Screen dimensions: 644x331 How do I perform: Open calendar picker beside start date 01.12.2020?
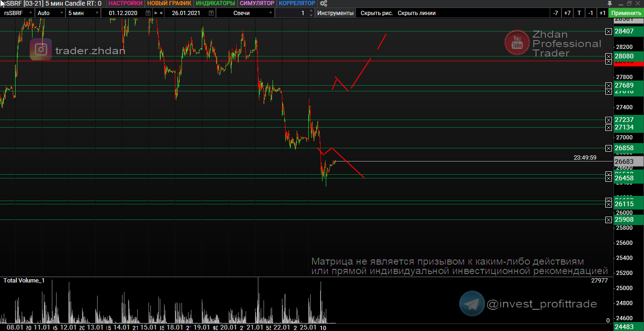point(149,13)
